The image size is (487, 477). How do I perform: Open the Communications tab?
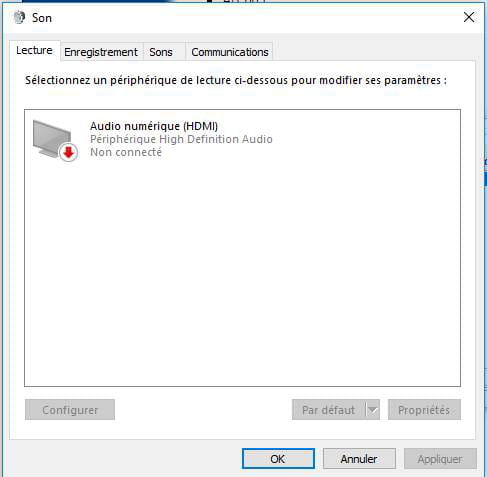230,52
